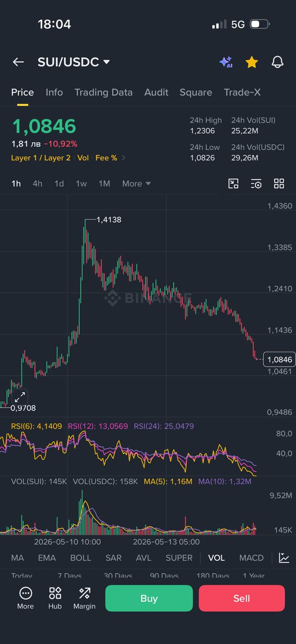
Task: Open the indicator chart settings icon
Action: [x=284, y=558]
